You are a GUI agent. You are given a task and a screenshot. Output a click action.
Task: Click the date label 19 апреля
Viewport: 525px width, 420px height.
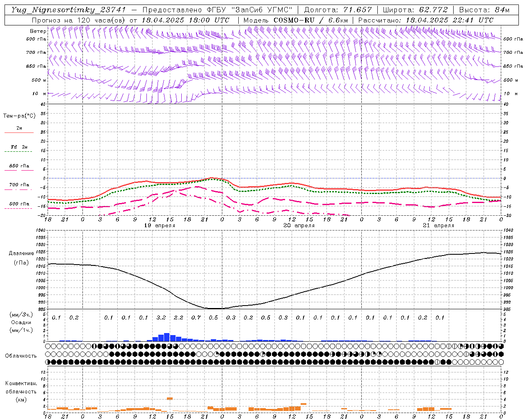160,226
